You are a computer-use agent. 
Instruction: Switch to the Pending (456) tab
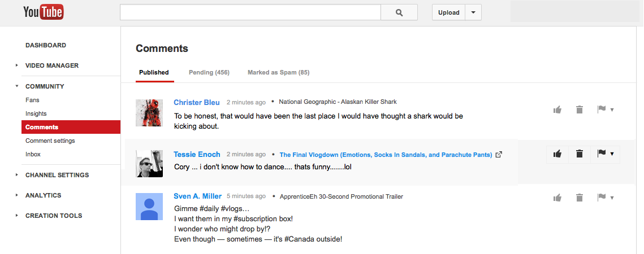coord(209,72)
